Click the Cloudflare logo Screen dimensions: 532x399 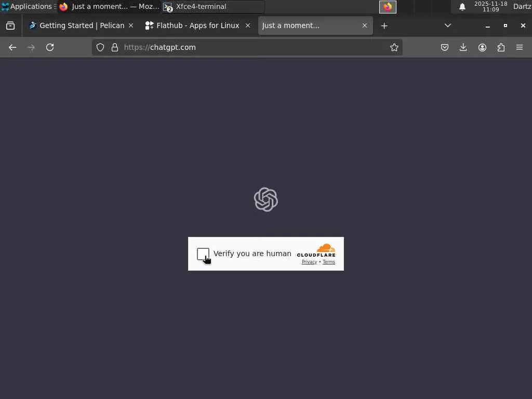pyautogui.click(x=316, y=250)
